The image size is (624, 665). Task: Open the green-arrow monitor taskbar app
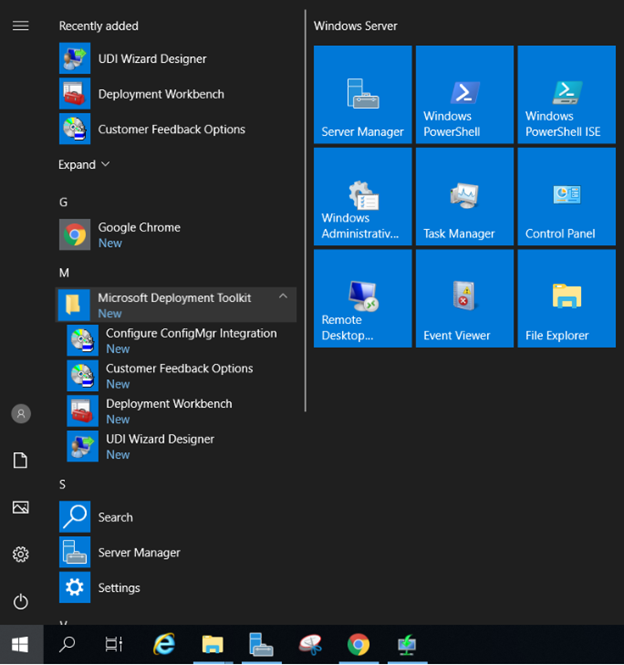(x=407, y=645)
